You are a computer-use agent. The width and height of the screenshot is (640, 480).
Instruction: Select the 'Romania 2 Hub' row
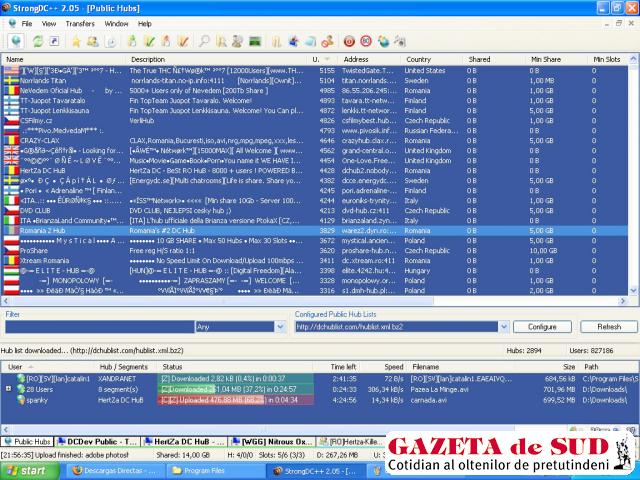click(x=315, y=231)
